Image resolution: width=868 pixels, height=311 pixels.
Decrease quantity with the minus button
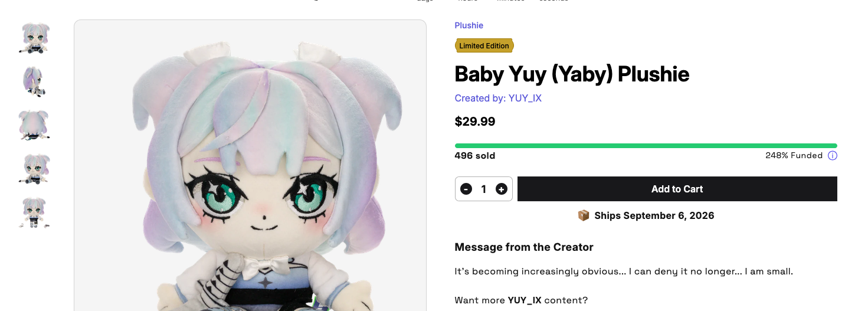pyautogui.click(x=466, y=189)
